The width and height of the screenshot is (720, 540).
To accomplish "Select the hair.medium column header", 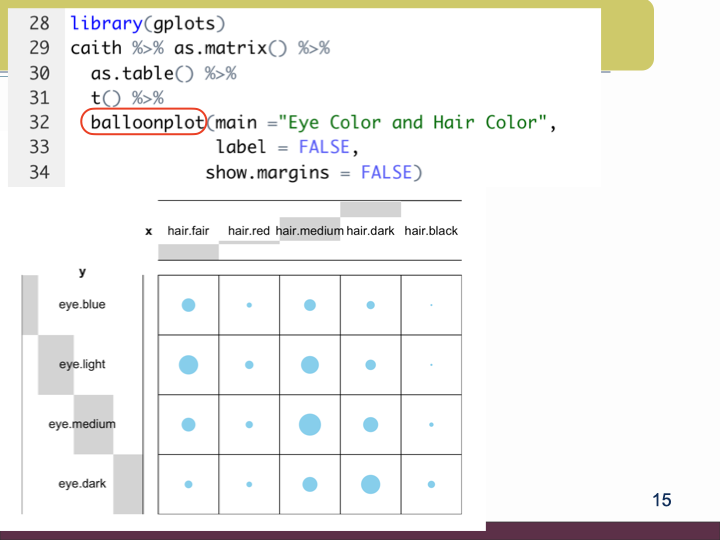I will click(310, 231).
